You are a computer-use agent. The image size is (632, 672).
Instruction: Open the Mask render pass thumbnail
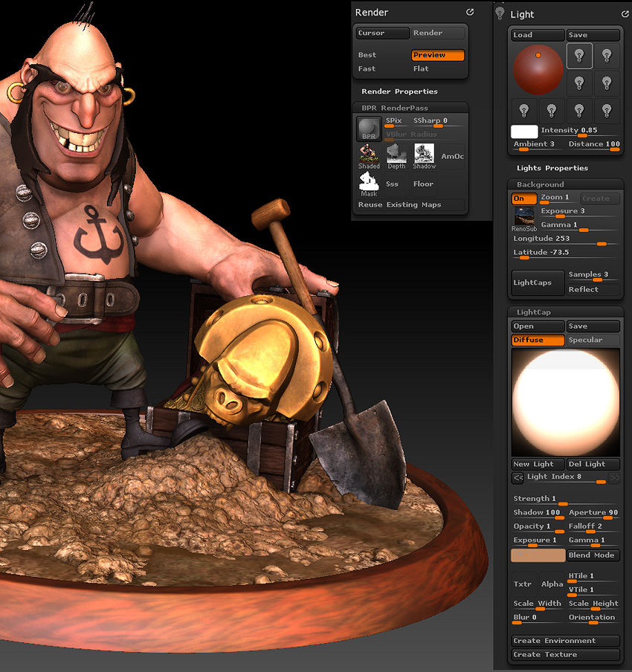tap(369, 184)
